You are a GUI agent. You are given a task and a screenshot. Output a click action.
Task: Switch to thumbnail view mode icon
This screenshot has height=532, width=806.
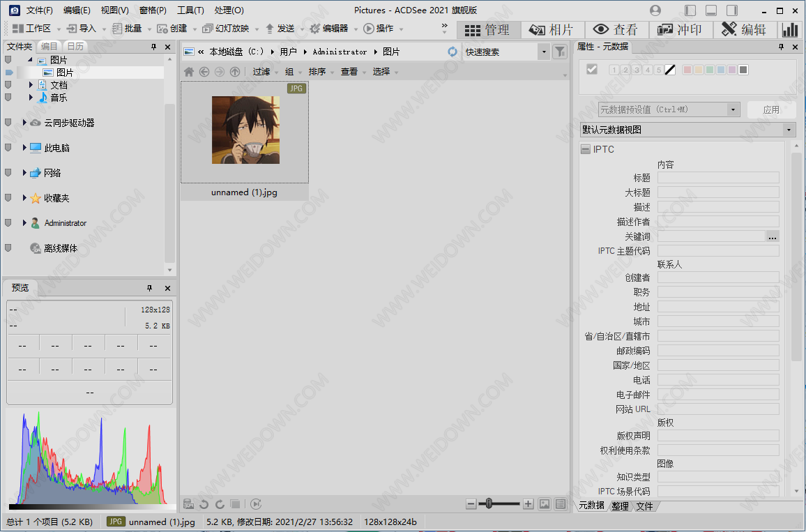pos(545,504)
